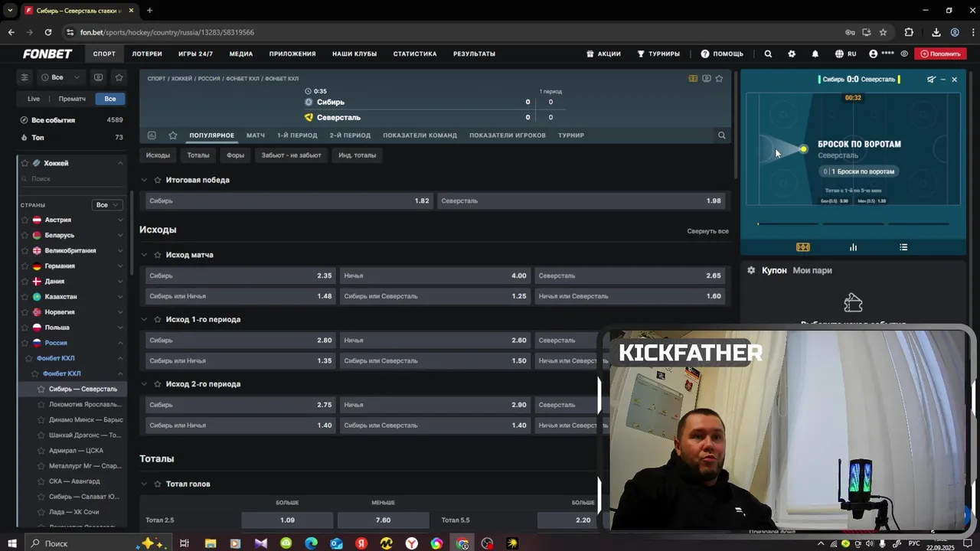This screenshot has width=980, height=551.
Task: Collapse Итоговая победа market chevron
Action: click(144, 180)
